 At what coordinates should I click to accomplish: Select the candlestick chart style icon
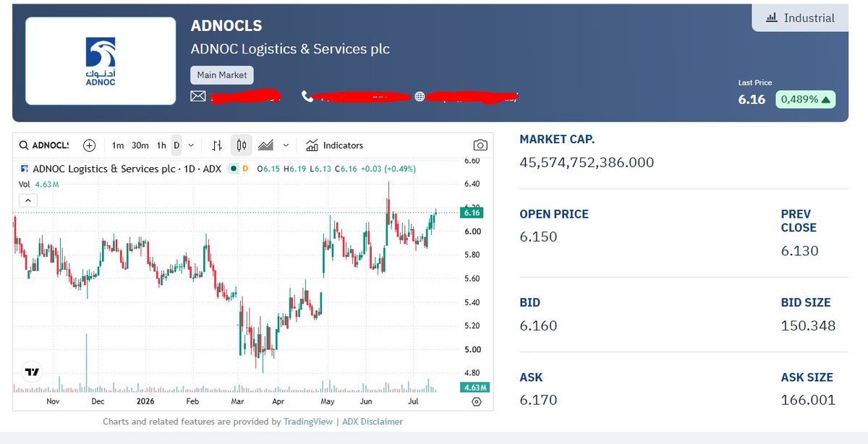[242, 145]
